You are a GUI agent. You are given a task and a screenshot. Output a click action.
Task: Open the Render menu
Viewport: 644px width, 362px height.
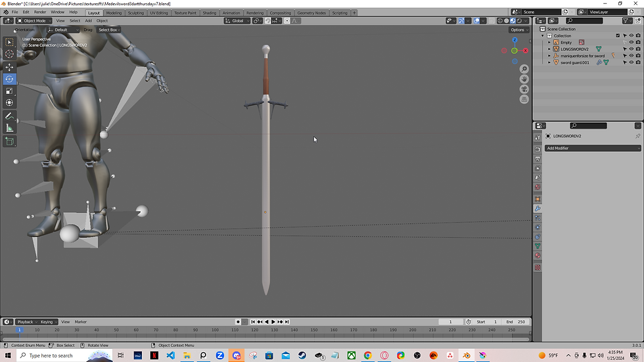40,12
